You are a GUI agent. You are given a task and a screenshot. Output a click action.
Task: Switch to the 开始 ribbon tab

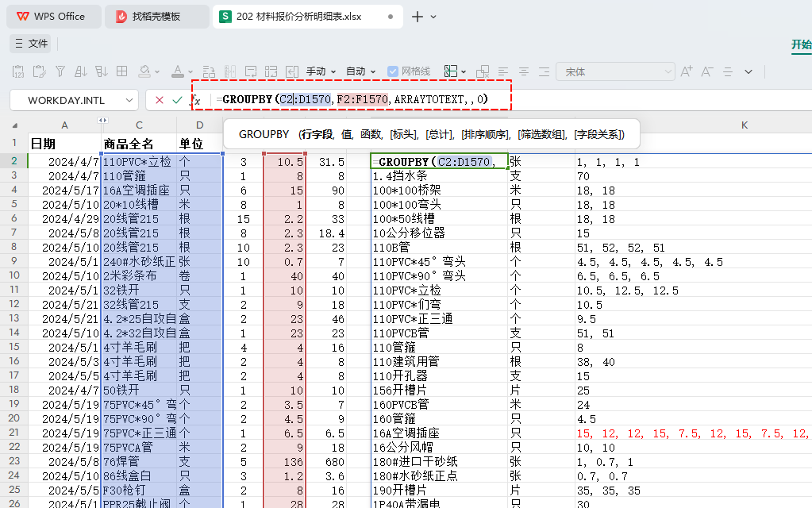[801, 44]
